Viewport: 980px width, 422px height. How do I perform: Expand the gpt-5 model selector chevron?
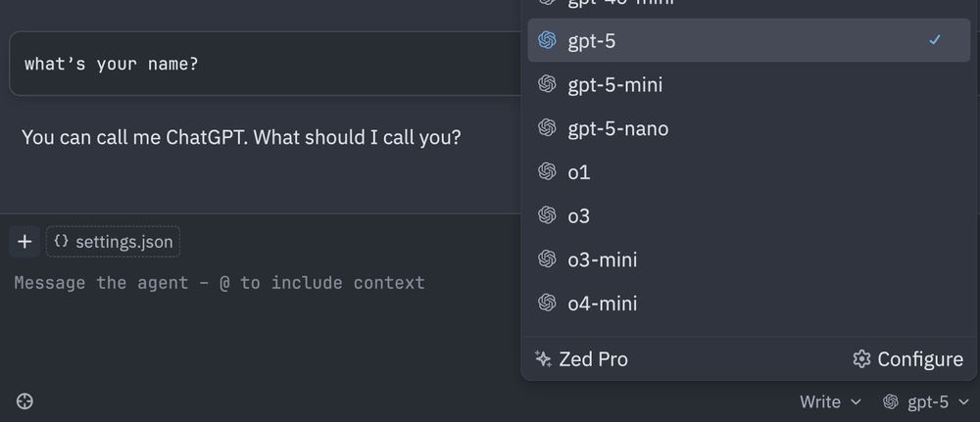pyautogui.click(x=962, y=402)
